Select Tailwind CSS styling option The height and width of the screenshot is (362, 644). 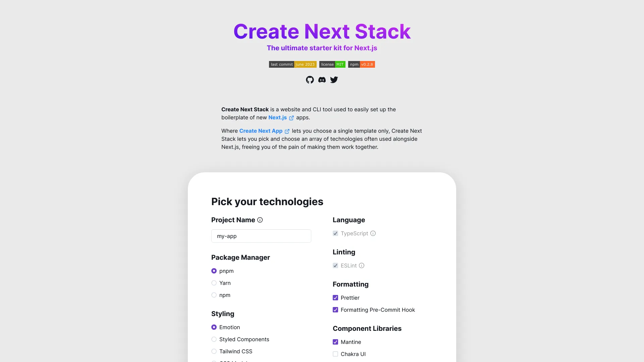[214, 351]
